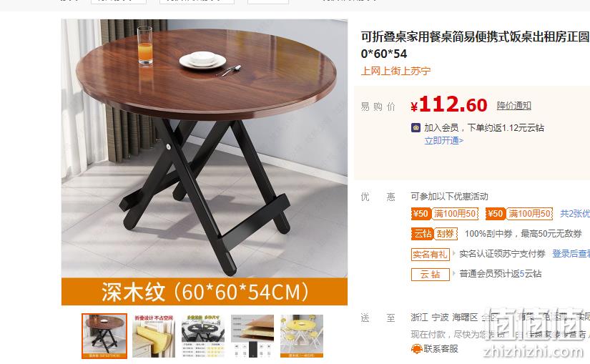The height and width of the screenshot is (364, 590).
Task: Open the 立即开通 membership link
Action: pyautogui.click(x=443, y=141)
